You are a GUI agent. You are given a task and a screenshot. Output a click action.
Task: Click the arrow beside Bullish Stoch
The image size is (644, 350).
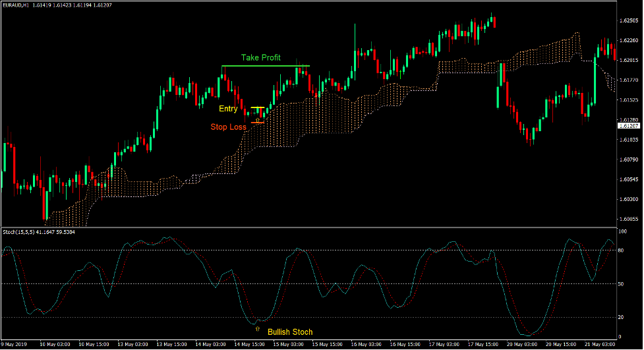[x=258, y=329]
